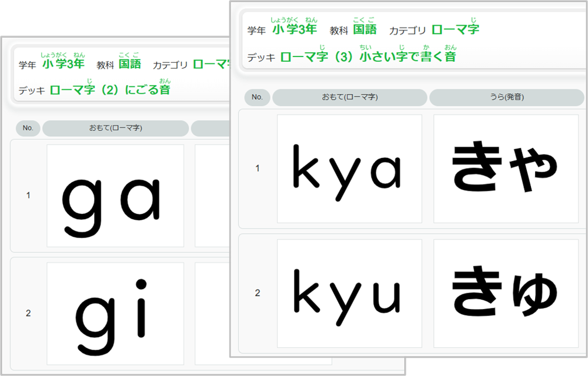Open deck link ローマ字（3）小さい字で書く音
The height and width of the screenshot is (376, 588).
(x=368, y=56)
